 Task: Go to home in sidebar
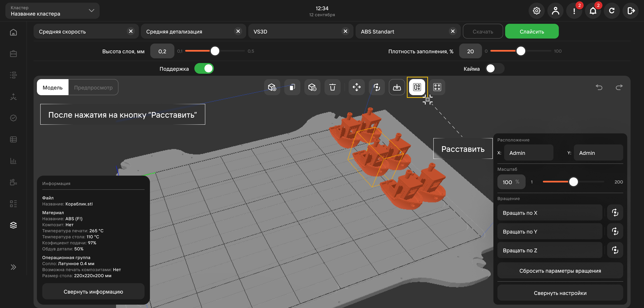click(13, 32)
